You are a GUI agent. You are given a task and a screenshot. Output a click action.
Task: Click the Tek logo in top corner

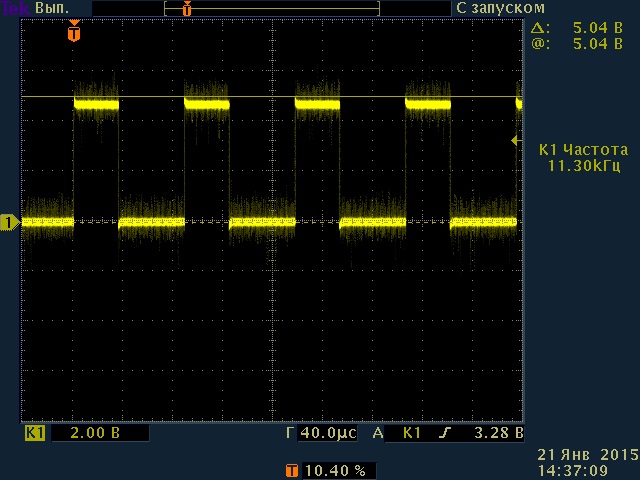[x=15, y=7]
